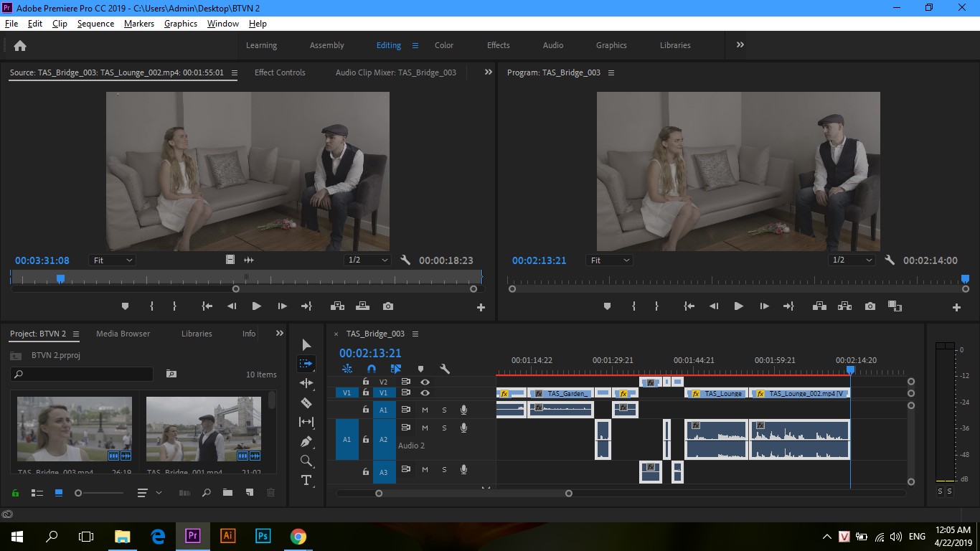This screenshot has height=551, width=980.
Task: Select the Zoom tool in tools panel
Action: [x=306, y=461]
